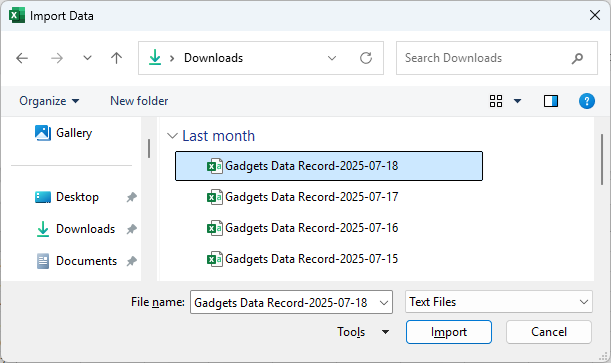Click the pin icon next to Documents
This screenshot has width=611, height=363.
tap(132, 261)
